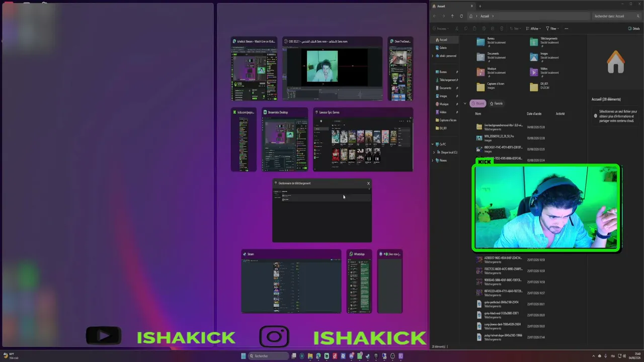Sort by the Date d'accès column header

tap(534, 114)
